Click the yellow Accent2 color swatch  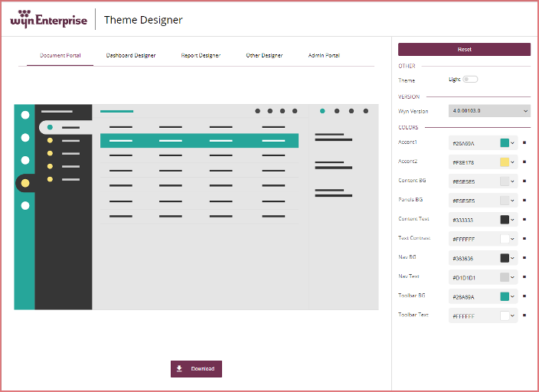click(505, 162)
